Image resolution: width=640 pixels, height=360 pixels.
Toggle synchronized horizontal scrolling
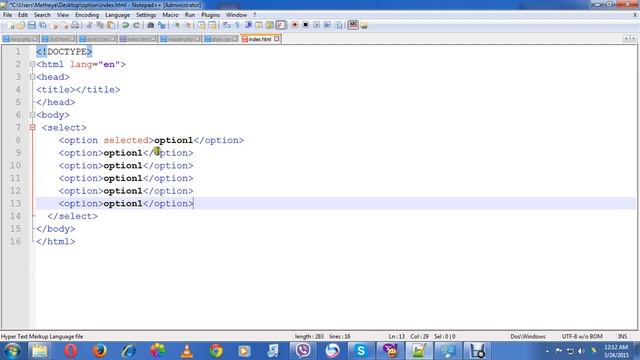tap(212, 25)
